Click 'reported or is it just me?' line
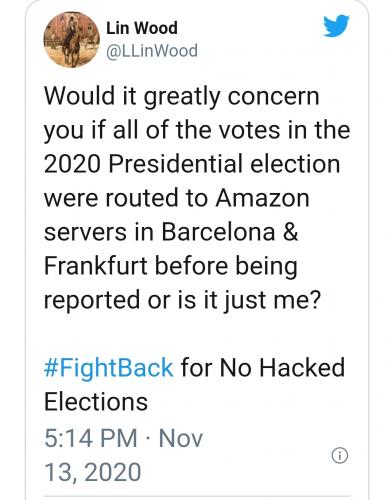This screenshot has height=500, width=392. [x=182, y=300]
